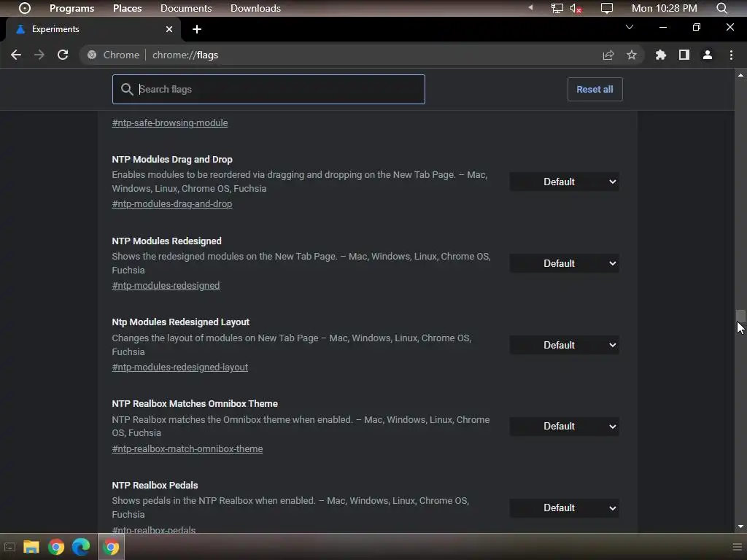Click the show desktop icon in taskbar
Viewport: 747px width, 560px height.
pos(9,547)
